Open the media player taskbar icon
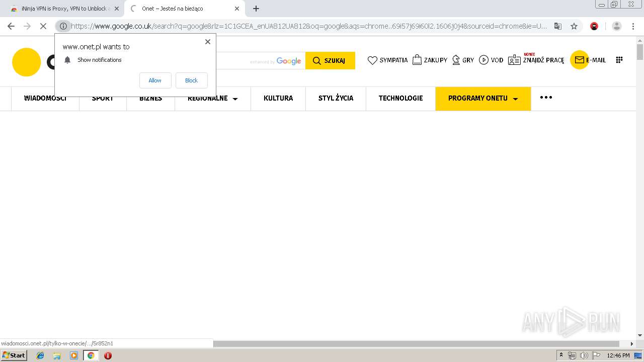Screen dimensions: 644x362 pyautogui.click(x=74, y=355)
